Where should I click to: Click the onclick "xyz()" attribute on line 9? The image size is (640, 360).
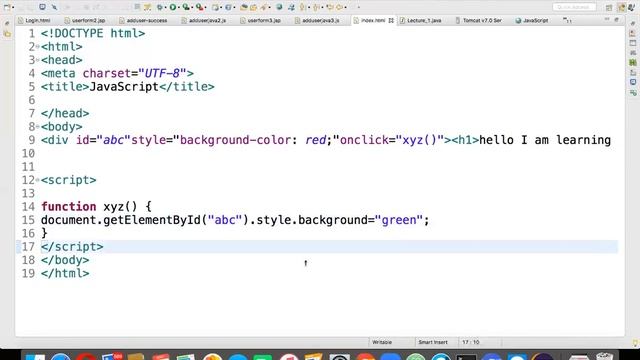(x=392, y=140)
